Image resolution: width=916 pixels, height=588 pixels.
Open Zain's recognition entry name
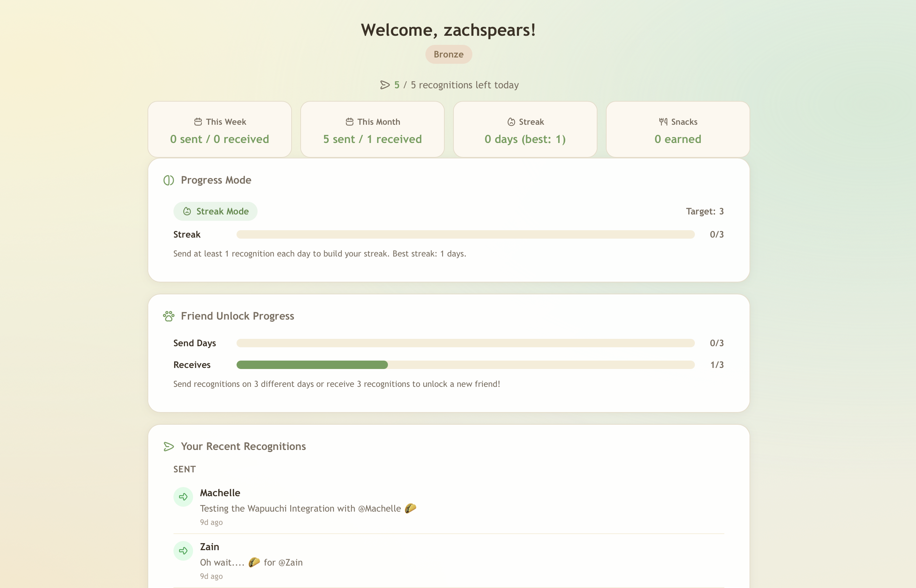tap(209, 547)
